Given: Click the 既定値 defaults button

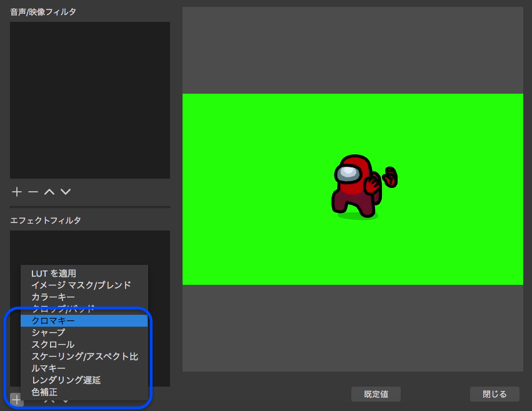Looking at the screenshot, I should point(376,394).
